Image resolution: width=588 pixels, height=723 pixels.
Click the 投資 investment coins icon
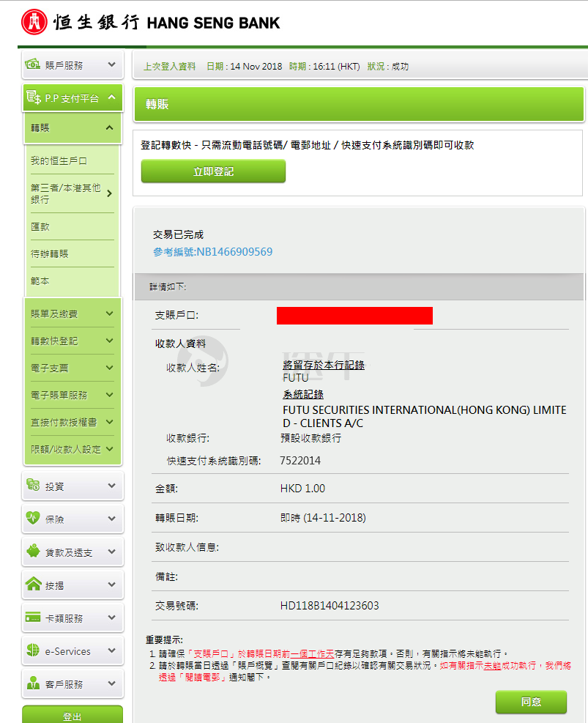pyautogui.click(x=33, y=485)
